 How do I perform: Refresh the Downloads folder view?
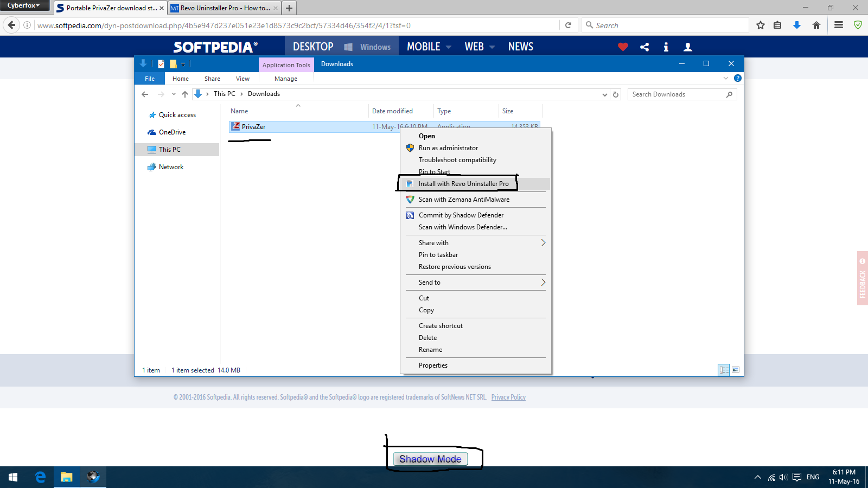[x=616, y=94]
